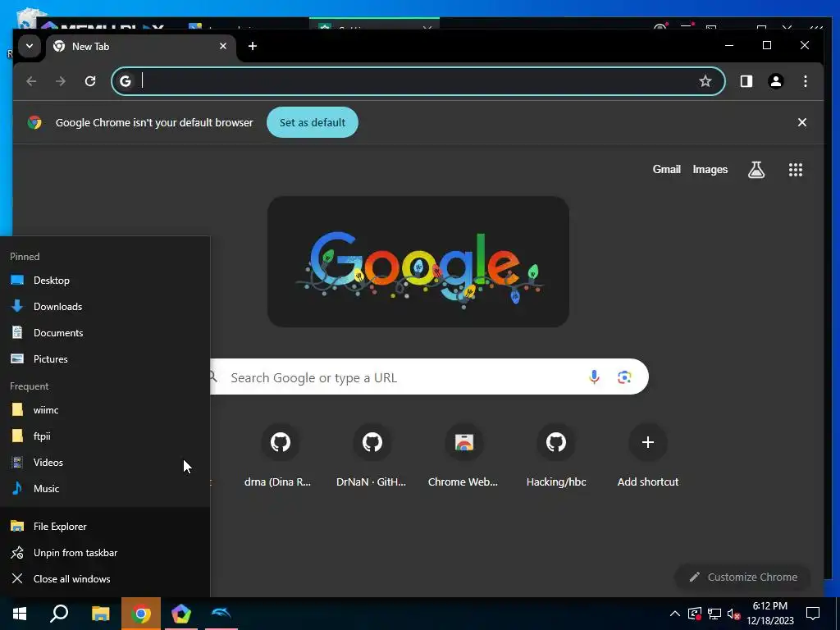Open a new tab with the plus button

click(x=253, y=46)
